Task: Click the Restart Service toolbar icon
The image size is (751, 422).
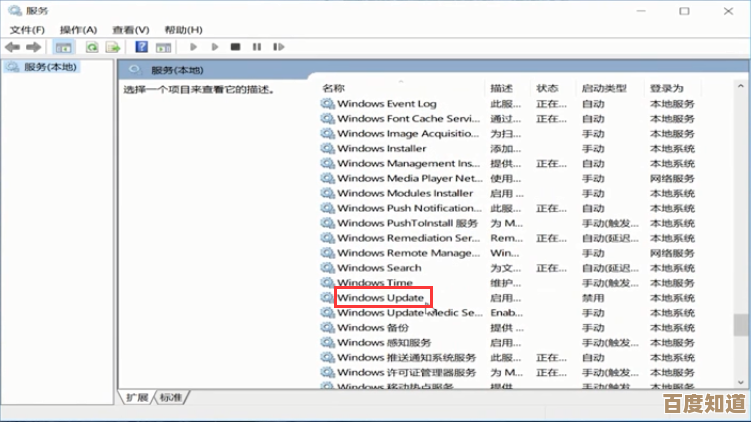Action: 277,47
